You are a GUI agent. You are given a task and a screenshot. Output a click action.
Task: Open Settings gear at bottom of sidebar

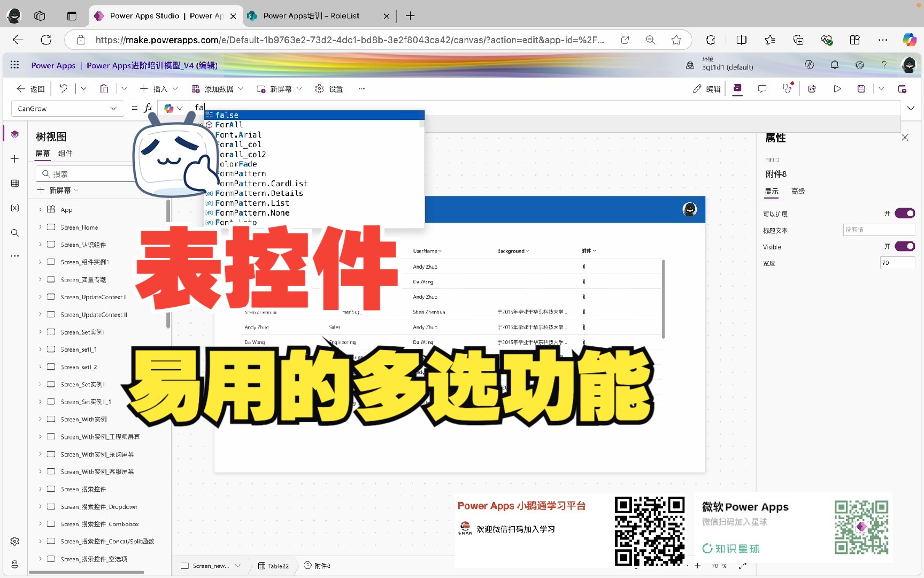pos(15,541)
